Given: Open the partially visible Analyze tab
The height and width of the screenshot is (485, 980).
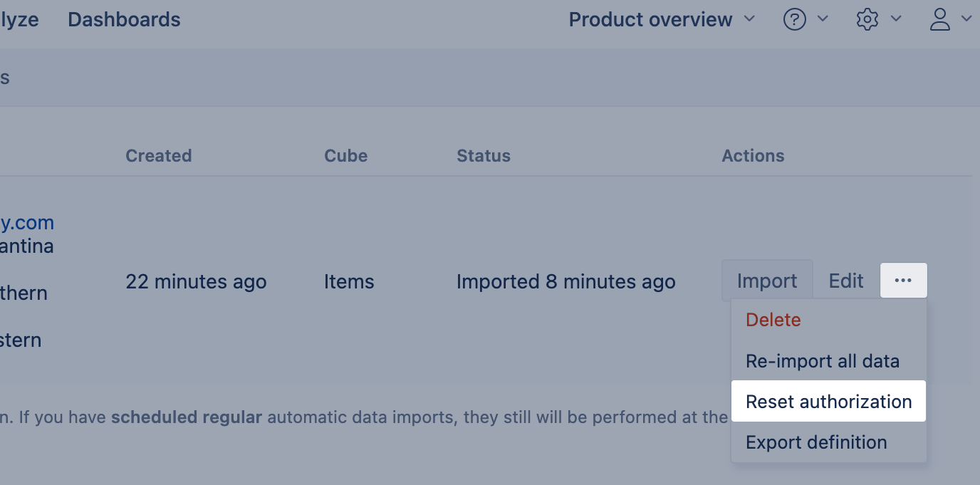Looking at the screenshot, I should point(19,19).
